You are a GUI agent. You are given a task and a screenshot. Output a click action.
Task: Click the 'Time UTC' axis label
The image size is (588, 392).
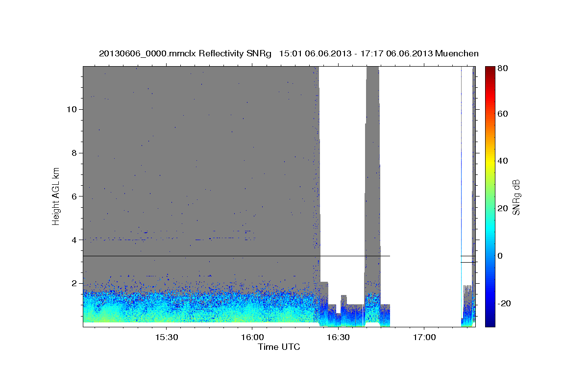pos(279,347)
